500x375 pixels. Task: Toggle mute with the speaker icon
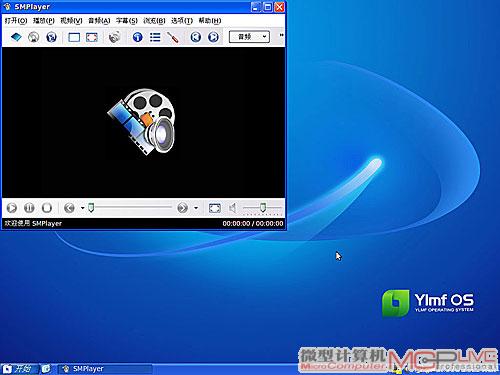pos(233,208)
